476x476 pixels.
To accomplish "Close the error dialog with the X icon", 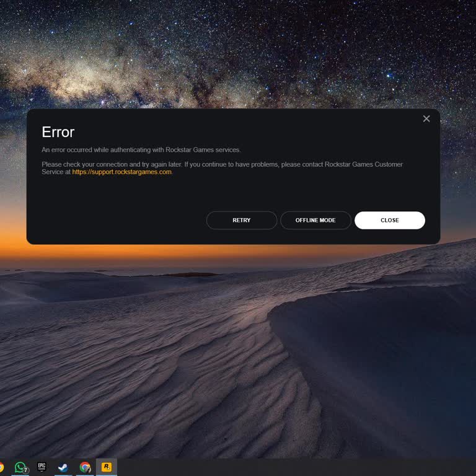I will click(x=426, y=119).
